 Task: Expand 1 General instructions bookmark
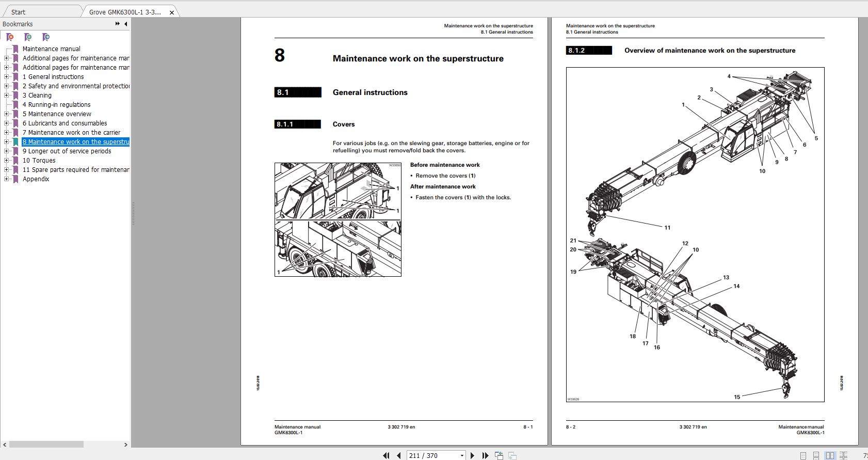6,77
